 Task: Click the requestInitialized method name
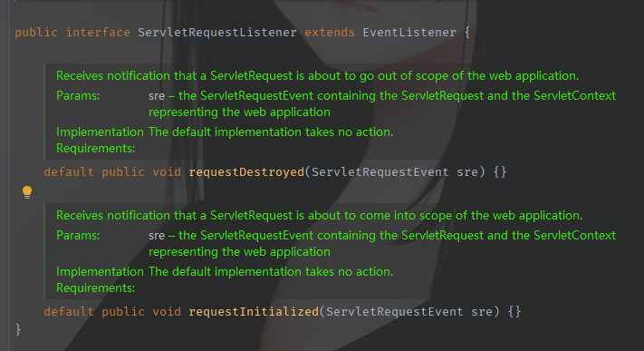tap(254, 311)
